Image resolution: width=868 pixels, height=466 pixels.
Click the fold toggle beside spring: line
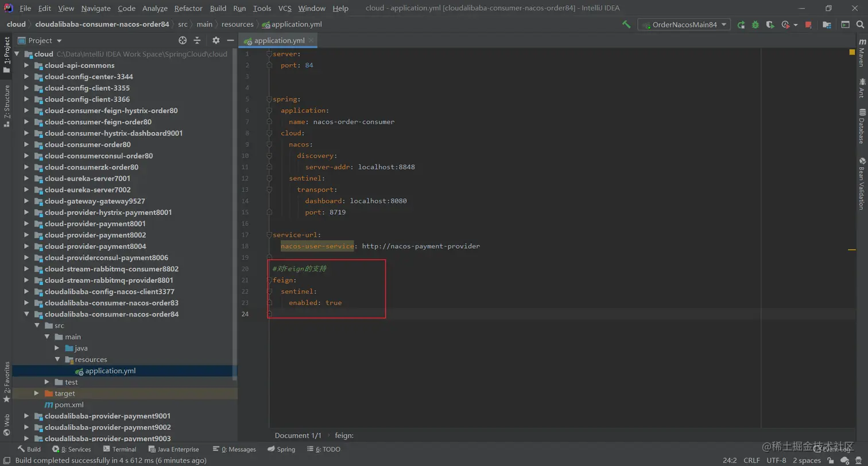click(269, 99)
